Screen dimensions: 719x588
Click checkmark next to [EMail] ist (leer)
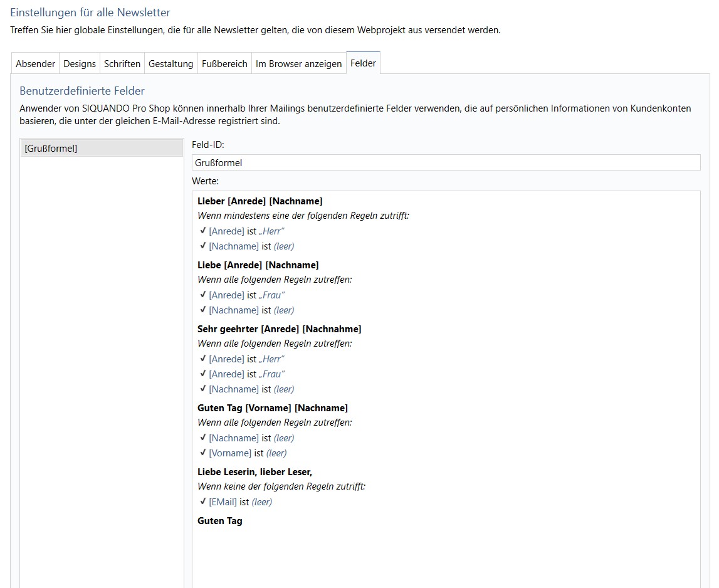(202, 501)
